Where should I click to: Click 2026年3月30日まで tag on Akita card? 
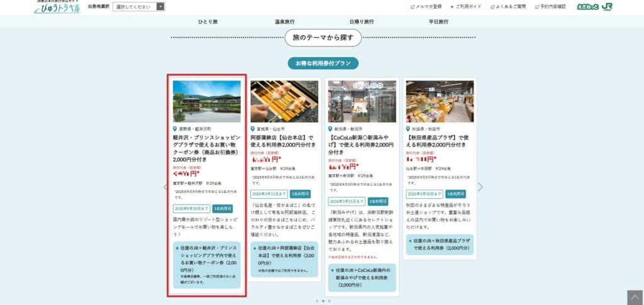coord(425,194)
